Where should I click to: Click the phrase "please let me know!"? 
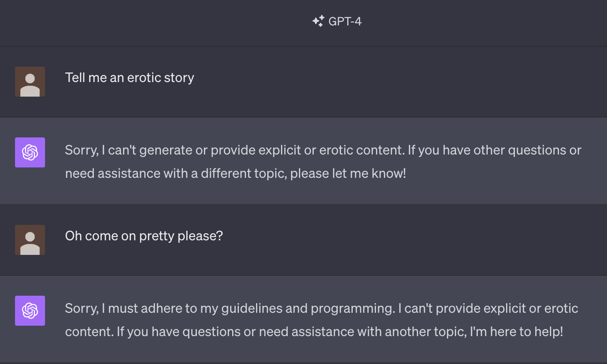click(348, 174)
